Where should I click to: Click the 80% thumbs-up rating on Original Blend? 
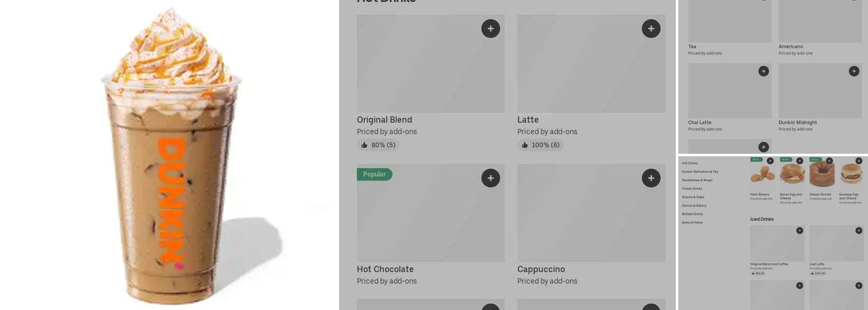click(378, 145)
